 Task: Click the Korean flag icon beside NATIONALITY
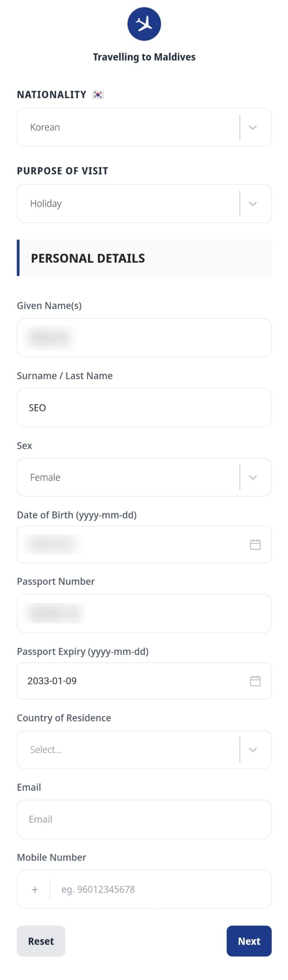point(98,94)
